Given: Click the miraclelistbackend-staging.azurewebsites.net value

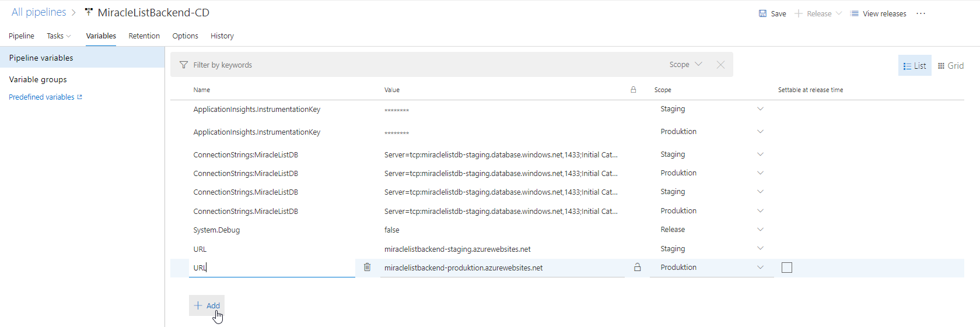Looking at the screenshot, I should pos(457,249).
